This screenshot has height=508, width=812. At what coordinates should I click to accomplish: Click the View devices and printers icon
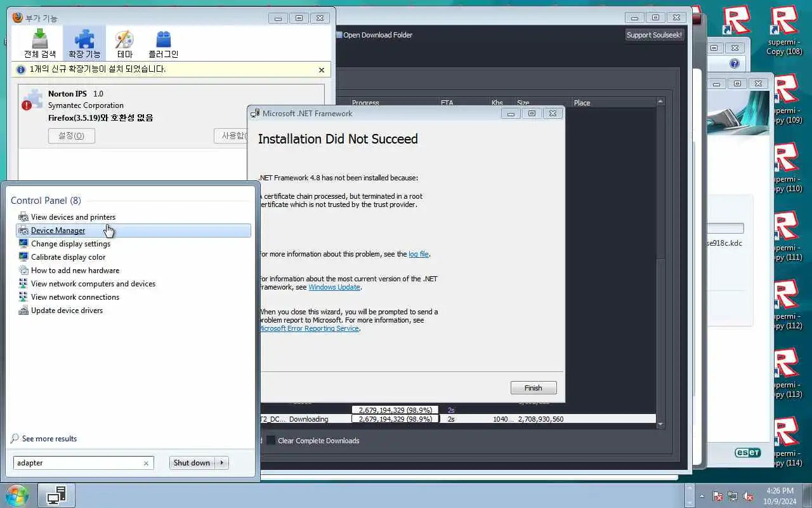pyautogui.click(x=23, y=217)
